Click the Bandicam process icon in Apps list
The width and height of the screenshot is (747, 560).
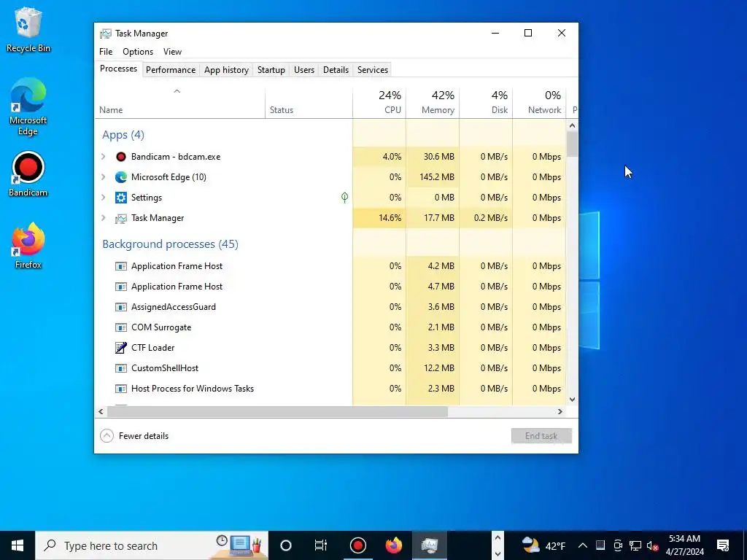[x=121, y=157]
